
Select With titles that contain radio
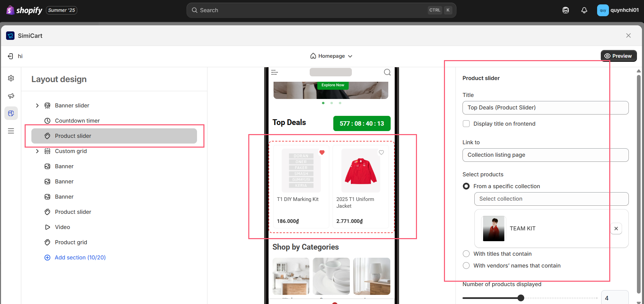pyautogui.click(x=466, y=254)
